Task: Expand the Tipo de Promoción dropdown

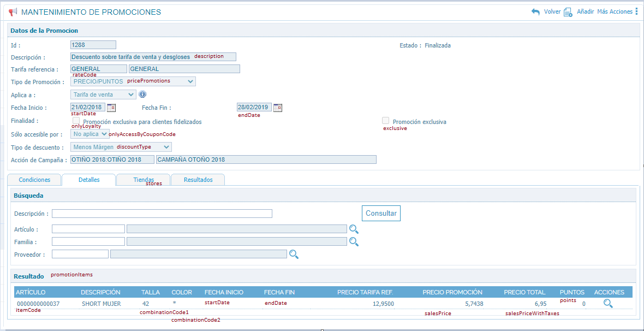Action: 133,81
